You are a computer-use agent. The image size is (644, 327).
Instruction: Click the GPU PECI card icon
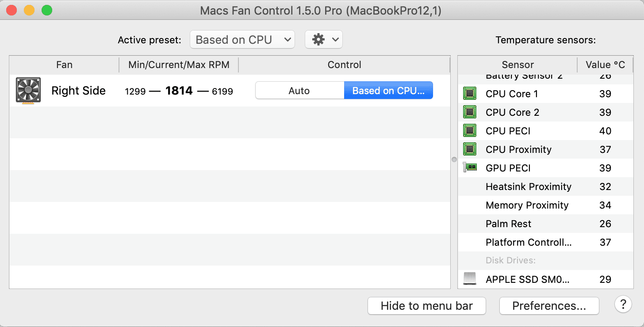click(x=470, y=167)
